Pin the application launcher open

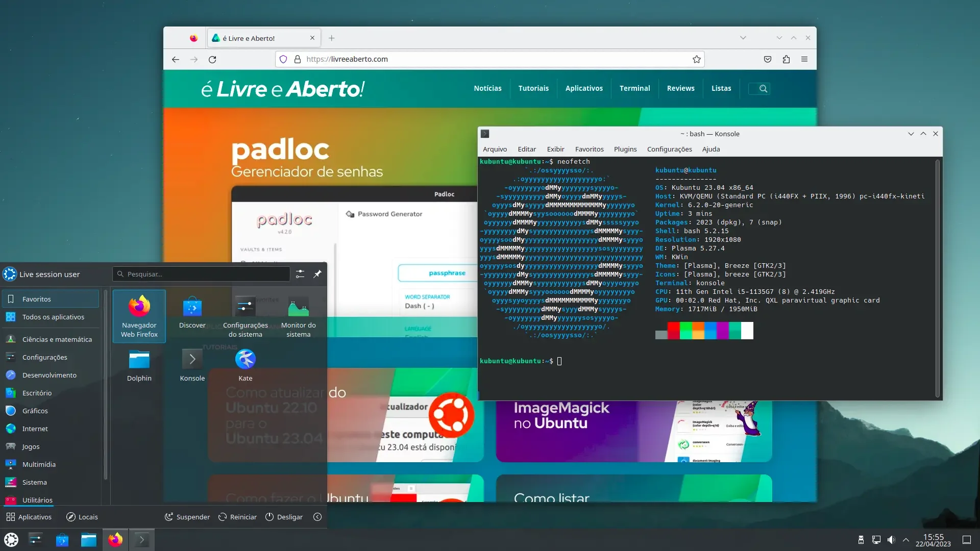tap(317, 274)
